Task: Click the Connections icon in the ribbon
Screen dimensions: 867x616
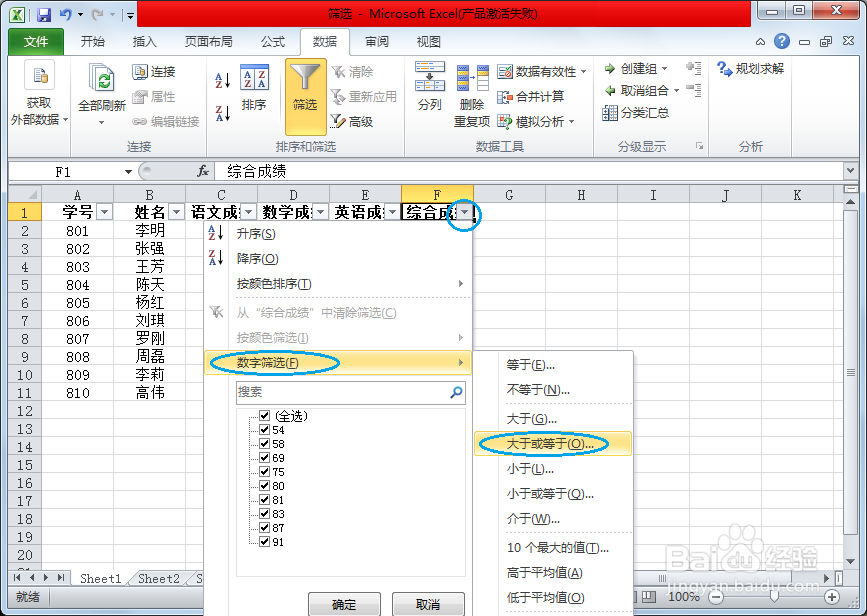Action: point(140,71)
